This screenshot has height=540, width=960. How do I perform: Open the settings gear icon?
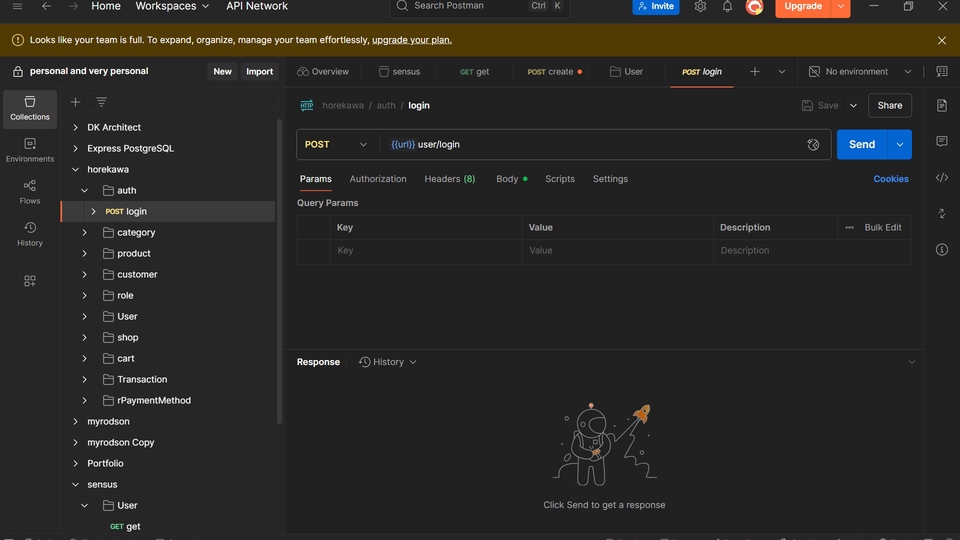700,6
